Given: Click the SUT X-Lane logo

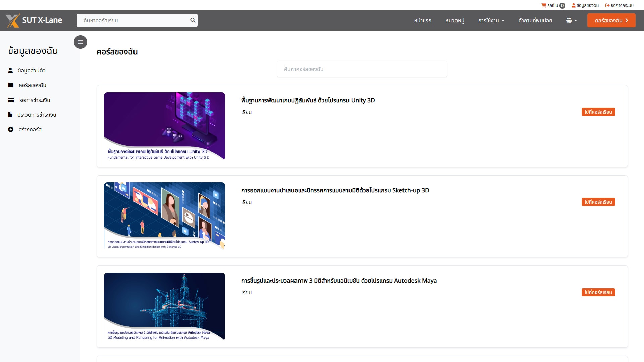Looking at the screenshot, I should pyautogui.click(x=34, y=20).
